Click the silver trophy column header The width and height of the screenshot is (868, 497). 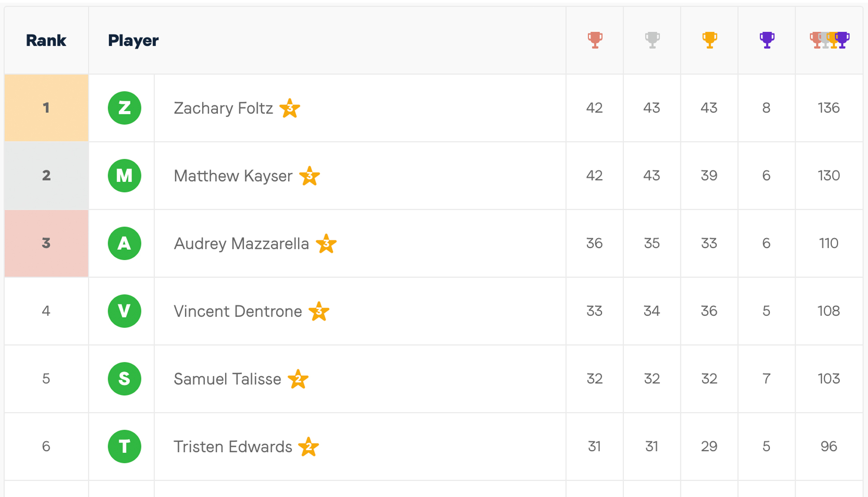pyautogui.click(x=652, y=40)
